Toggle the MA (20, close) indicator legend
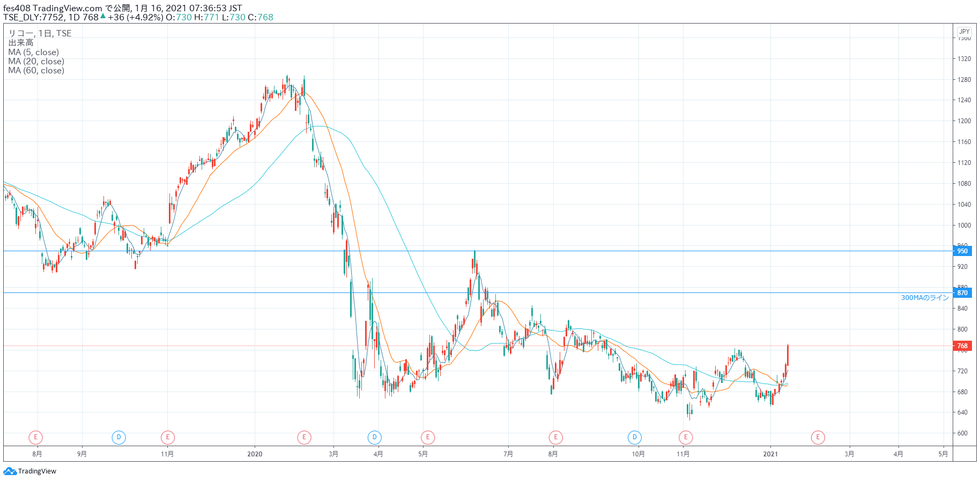This screenshot has width=980, height=481. tap(36, 62)
